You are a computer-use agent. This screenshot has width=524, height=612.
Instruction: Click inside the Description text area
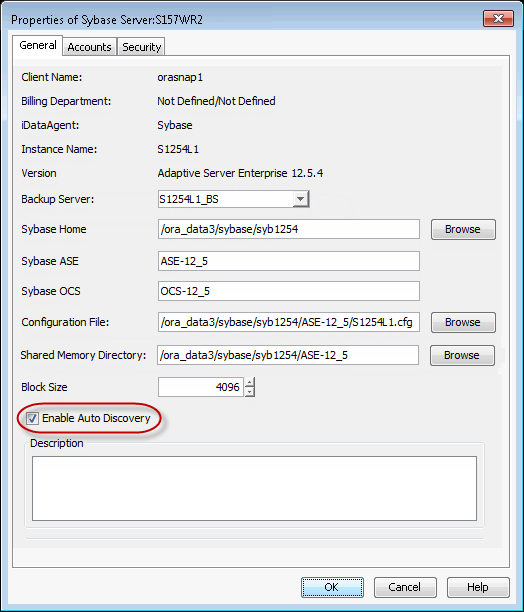[x=254, y=488]
